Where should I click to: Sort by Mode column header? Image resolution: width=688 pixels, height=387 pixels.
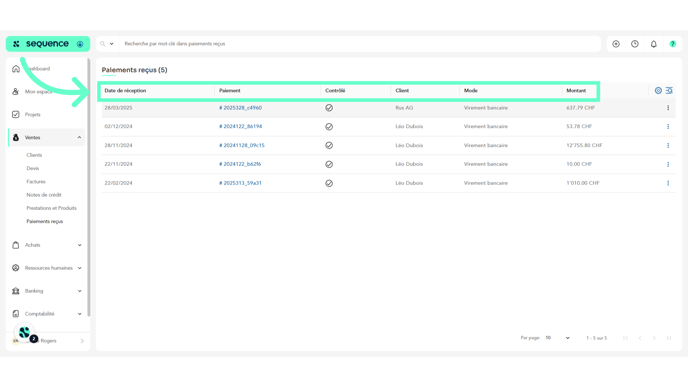471,91
